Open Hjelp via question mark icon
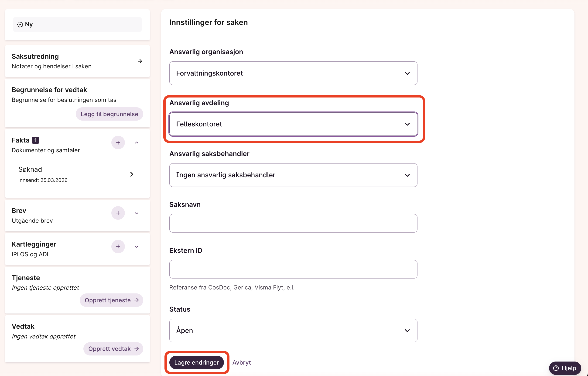 pyautogui.click(x=556, y=368)
